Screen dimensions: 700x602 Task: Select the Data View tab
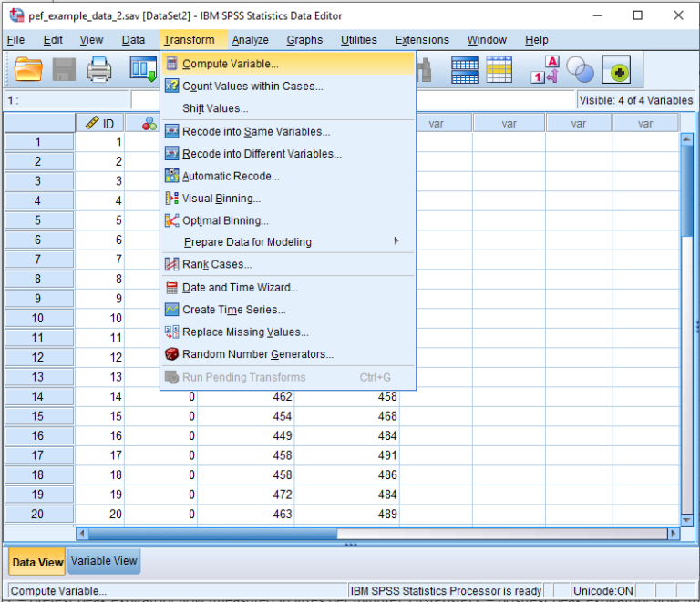37,562
